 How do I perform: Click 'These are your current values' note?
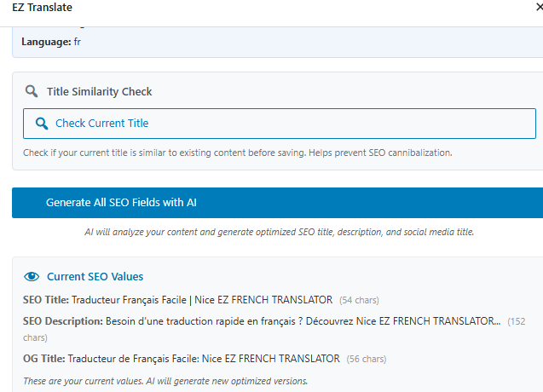click(165, 381)
